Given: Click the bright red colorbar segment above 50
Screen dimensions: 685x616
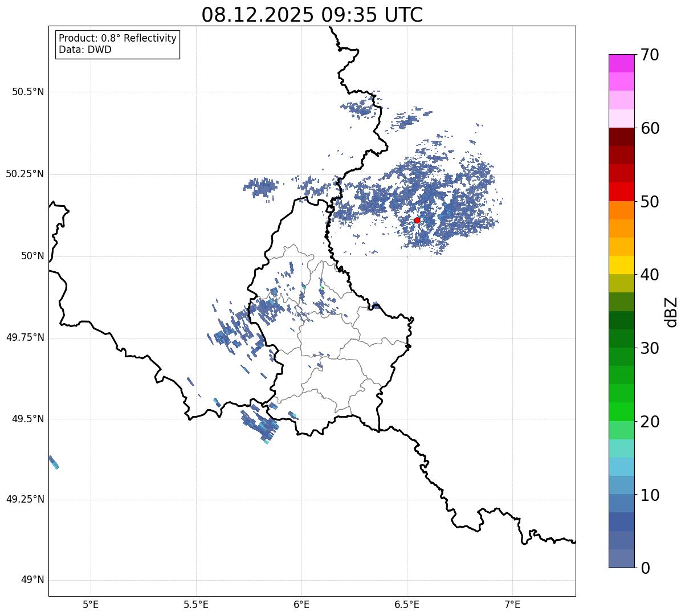Looking at the screenshot, I should click(x=621, y=192).
